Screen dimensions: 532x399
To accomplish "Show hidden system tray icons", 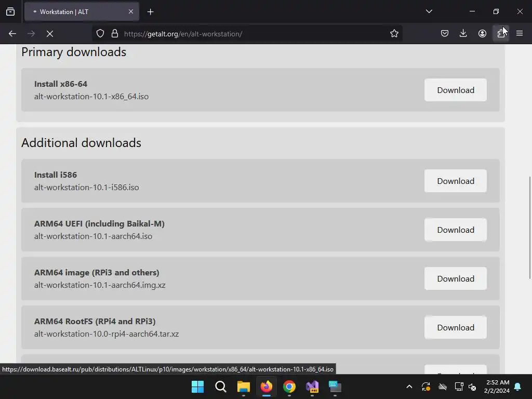I will click(409, 387).
